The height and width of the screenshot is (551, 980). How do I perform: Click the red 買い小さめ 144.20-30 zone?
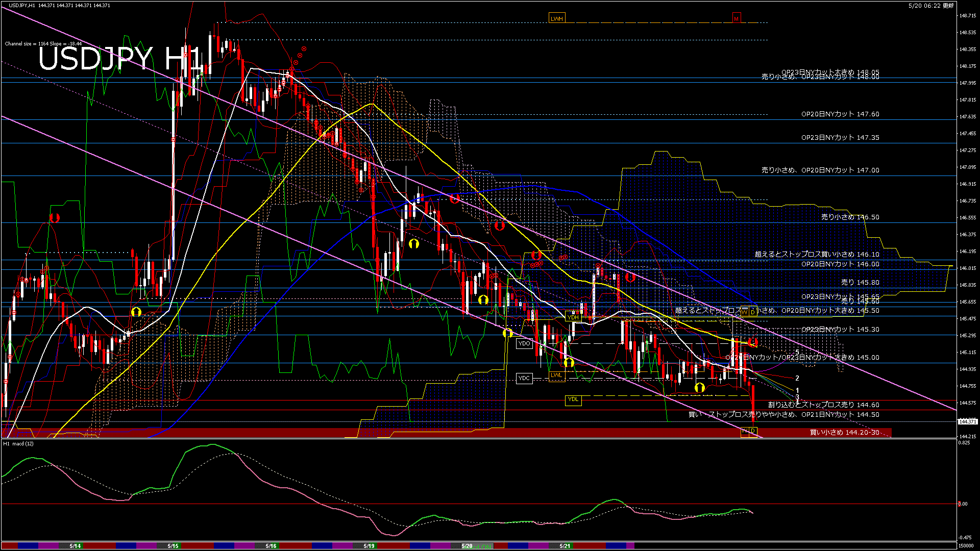844,433
